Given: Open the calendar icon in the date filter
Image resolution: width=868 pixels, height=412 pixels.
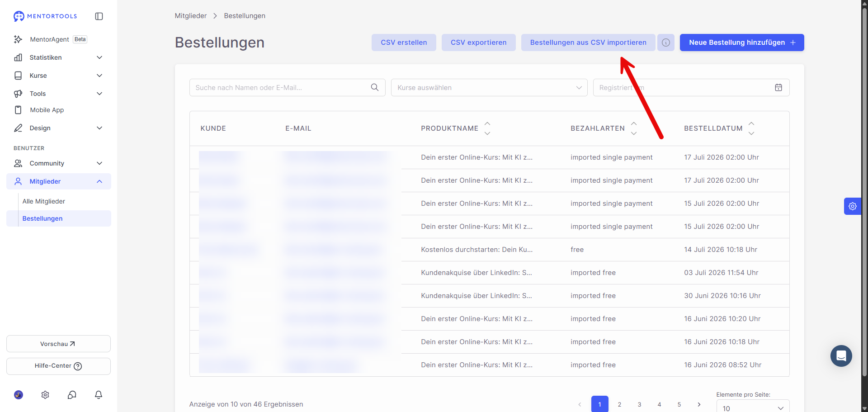Looking at the screenshot, I should click(778, 88).
